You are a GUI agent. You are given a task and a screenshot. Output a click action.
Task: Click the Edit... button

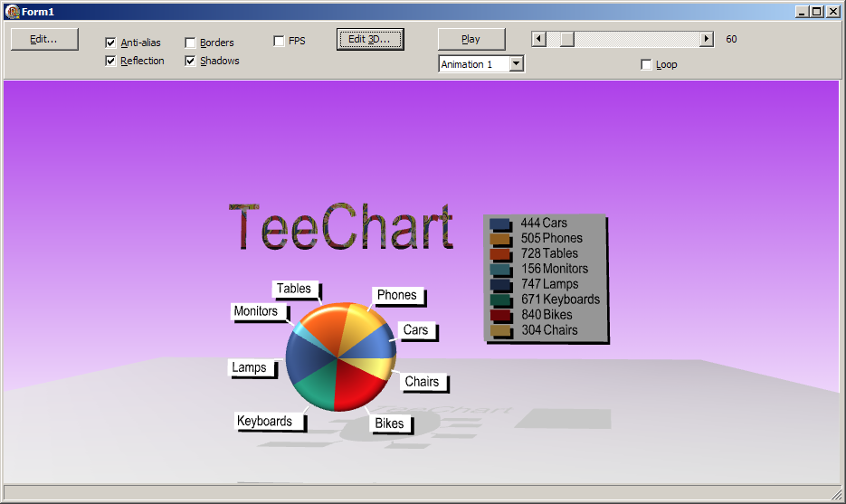44,40
